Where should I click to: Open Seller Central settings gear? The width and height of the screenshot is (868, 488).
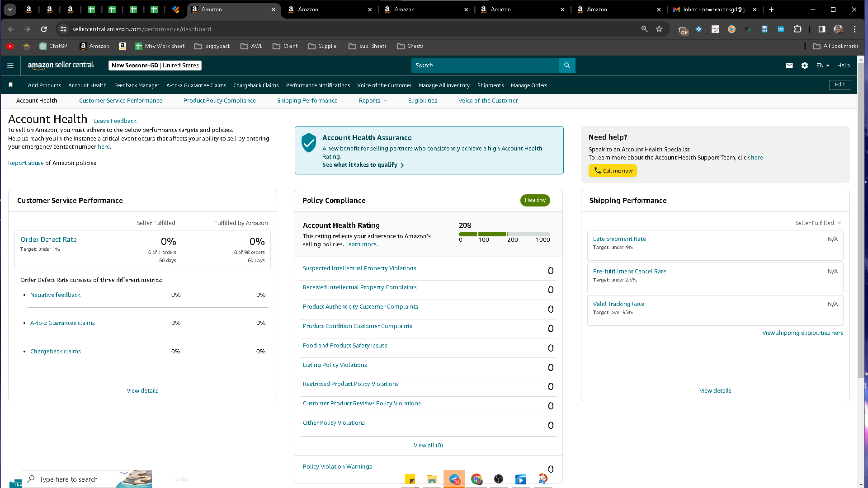pyautogui.click(x=805, y=66)
